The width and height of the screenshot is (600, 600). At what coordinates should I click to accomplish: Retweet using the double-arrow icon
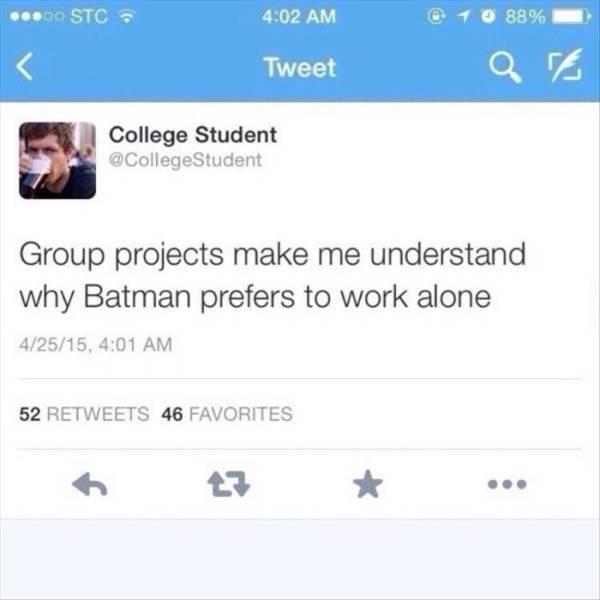[228, 484]
